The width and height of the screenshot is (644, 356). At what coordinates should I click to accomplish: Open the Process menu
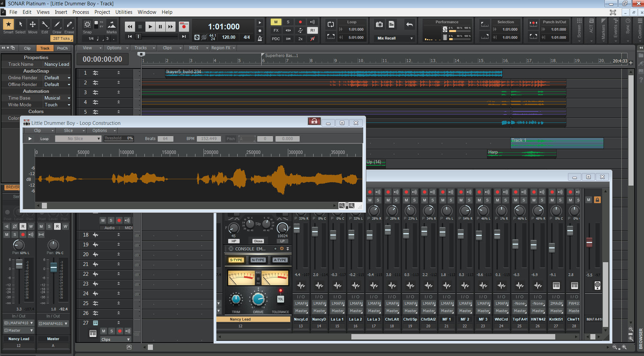click(x=81, y=12)
